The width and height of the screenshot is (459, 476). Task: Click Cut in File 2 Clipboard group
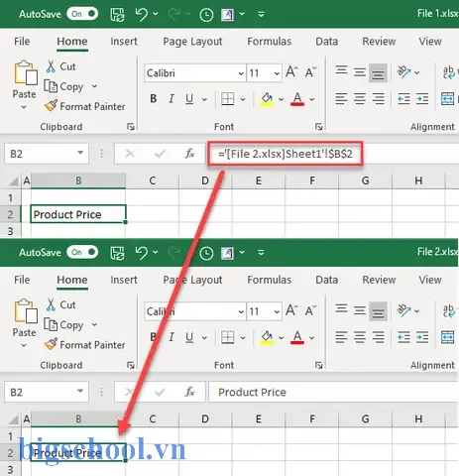(x=60, y=304)
